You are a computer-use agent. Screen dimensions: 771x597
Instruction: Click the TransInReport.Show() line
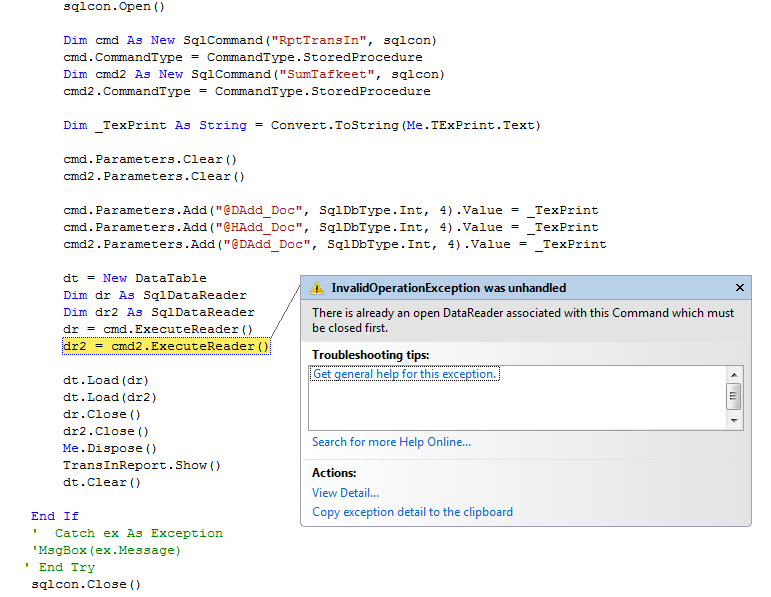pos(142,465)
